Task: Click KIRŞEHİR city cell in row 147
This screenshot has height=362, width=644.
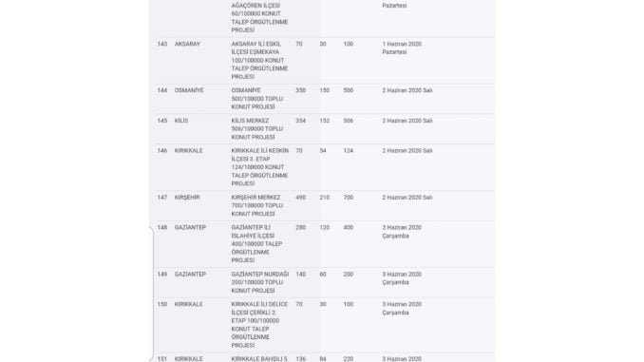Action: (x=187, y=198)
